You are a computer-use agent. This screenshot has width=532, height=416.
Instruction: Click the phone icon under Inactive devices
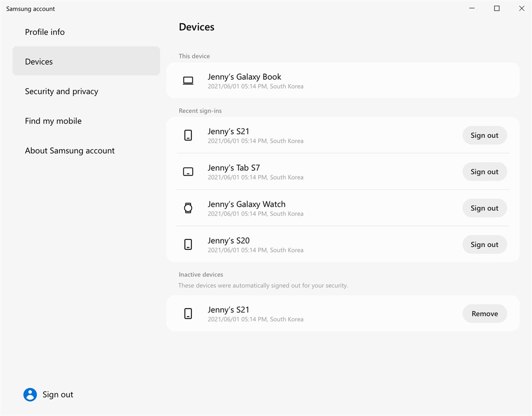tap(188, 313)
